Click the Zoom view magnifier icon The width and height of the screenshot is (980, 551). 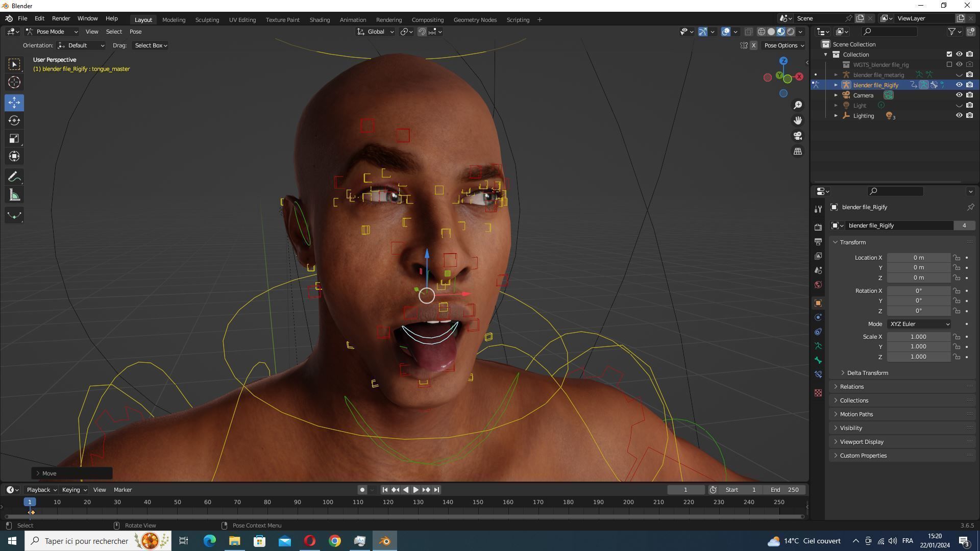tap(797, 105)
